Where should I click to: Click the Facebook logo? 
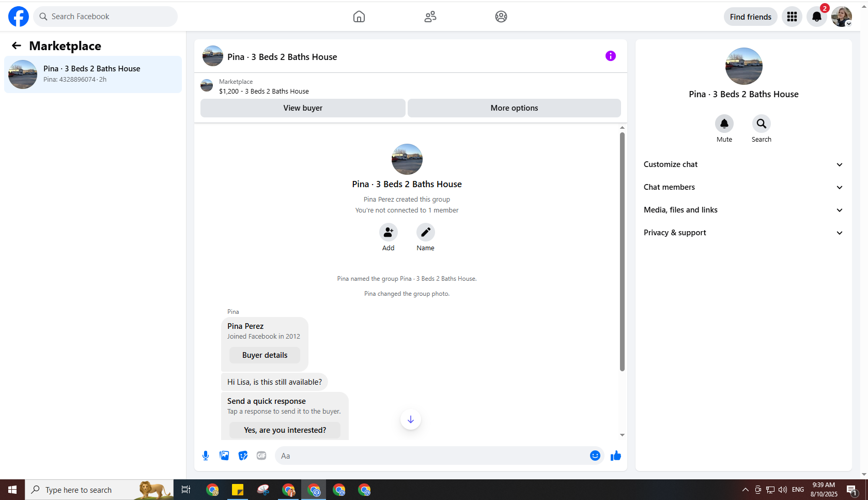click(19, 17)
